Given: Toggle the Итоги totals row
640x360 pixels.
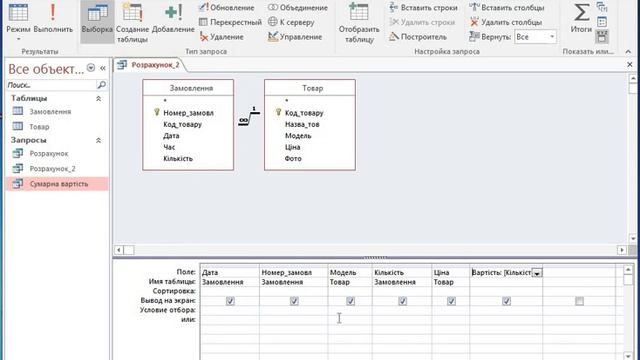Looking at the screenshot, I should pos(581,18).
